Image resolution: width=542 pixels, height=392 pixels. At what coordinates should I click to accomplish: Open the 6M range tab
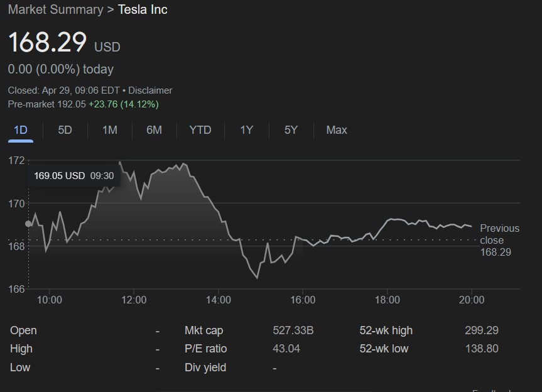click(154, 130)
